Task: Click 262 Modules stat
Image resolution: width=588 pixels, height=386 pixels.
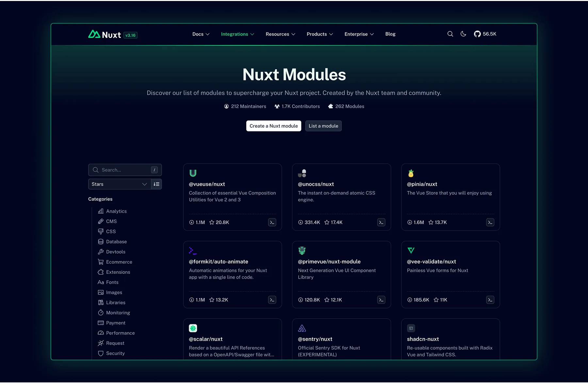Action: pyautogui.click(x=346, y=106)
